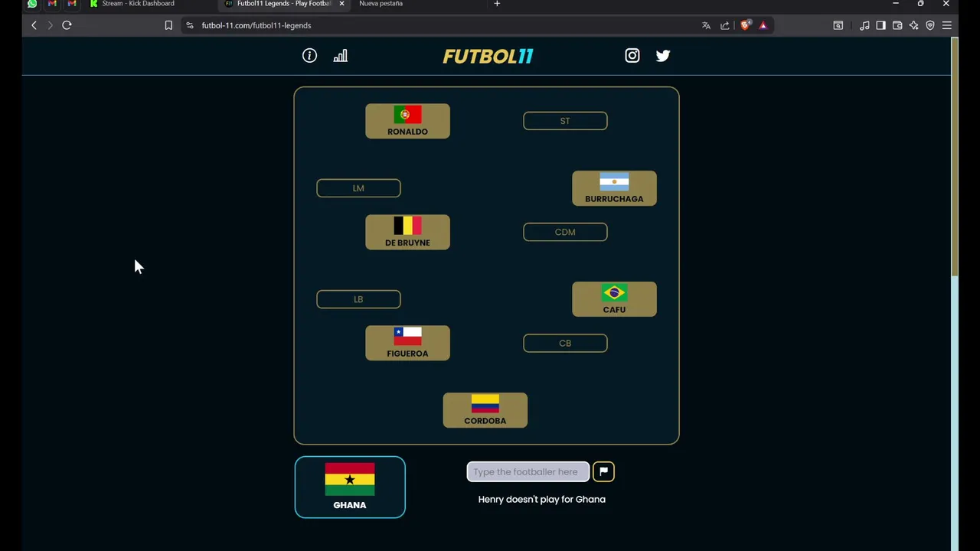Screen dimensions: 980x551
Task: Go back with browser back arrow
Action: (34, 25)
